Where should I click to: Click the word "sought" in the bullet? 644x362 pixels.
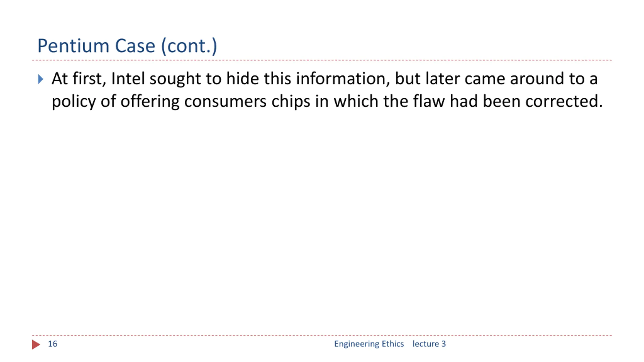point(175,79)
